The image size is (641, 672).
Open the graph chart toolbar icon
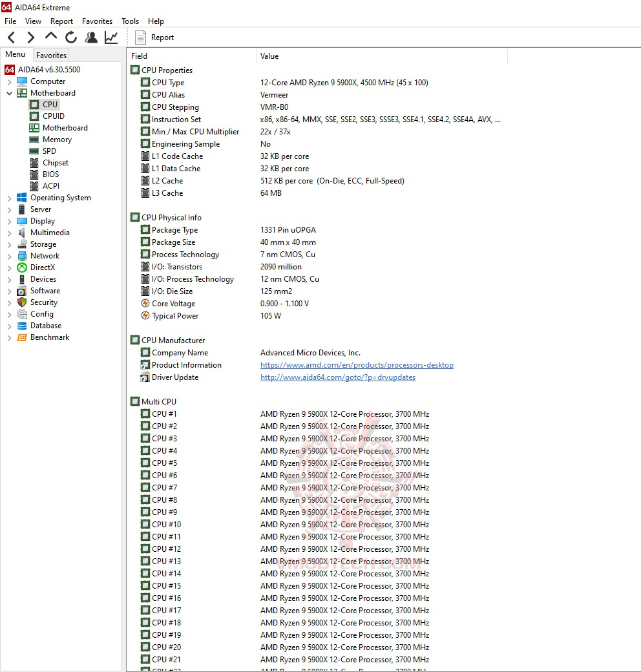tap(111, 37)
